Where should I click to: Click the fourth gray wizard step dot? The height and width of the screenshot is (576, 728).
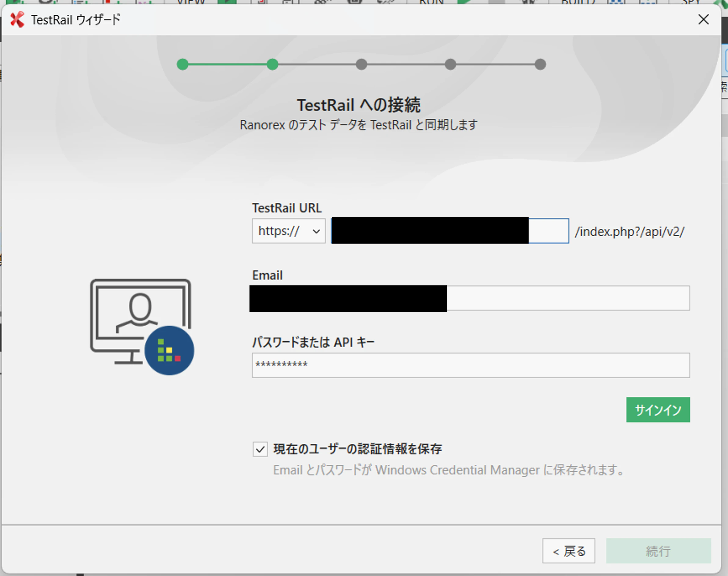click(450, 64)
